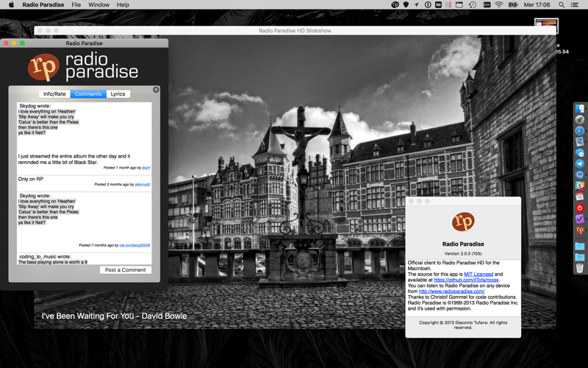588x368 pixels.
Task: Open the Window menu
Action: [x=98, y=4]
